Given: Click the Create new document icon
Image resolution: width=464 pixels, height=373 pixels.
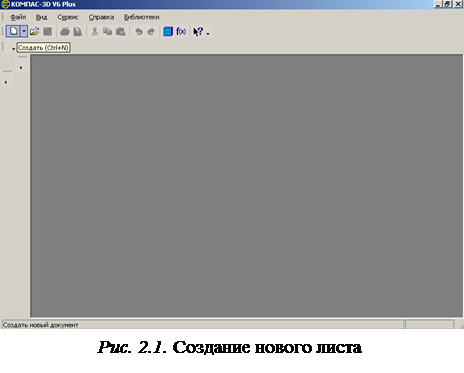Looking at the screenshot, I should point(13,32).
